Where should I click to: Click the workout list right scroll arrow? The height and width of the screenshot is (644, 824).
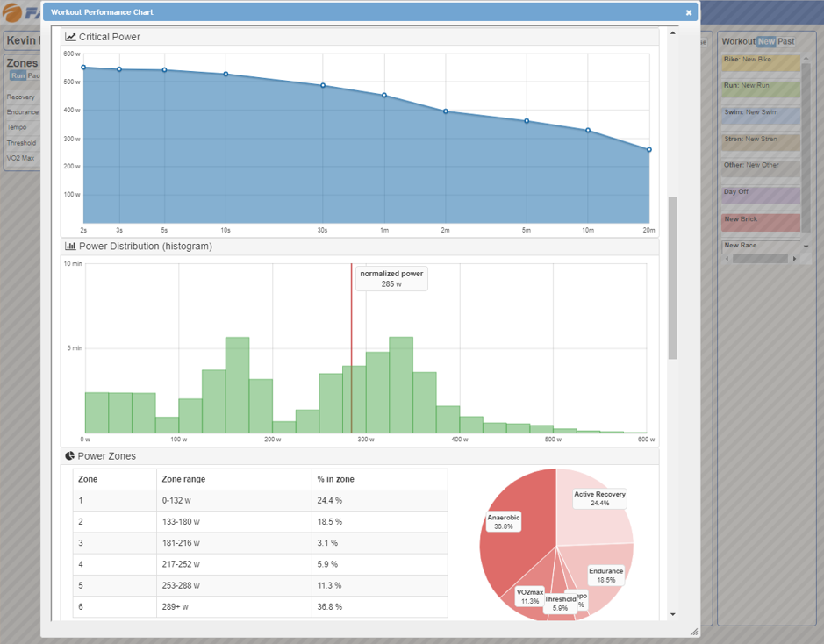pos(795,259)
